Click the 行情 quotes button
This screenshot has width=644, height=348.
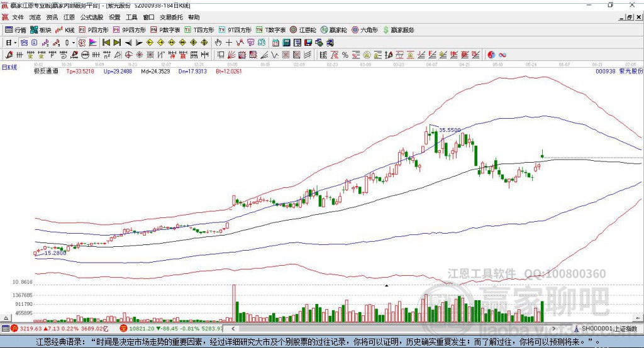[x=16, y=30]
